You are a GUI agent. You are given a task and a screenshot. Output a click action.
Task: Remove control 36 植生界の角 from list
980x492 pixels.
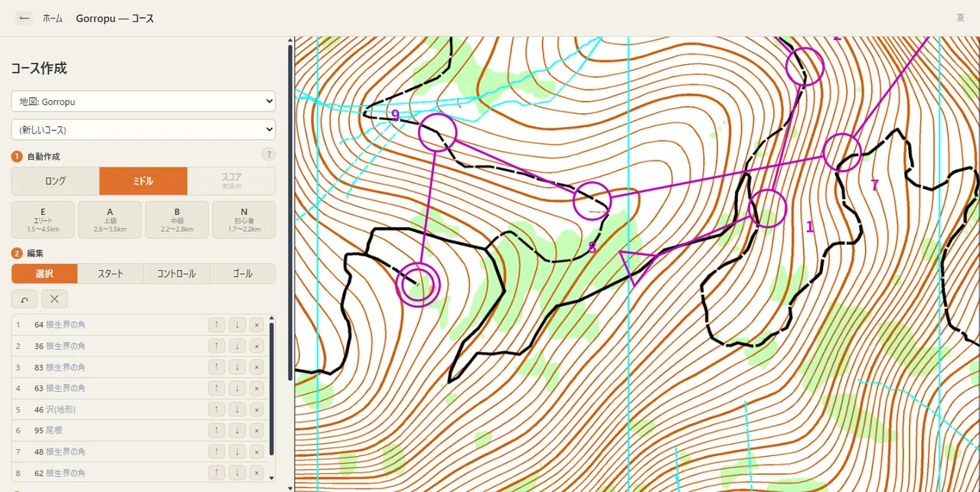256,346
